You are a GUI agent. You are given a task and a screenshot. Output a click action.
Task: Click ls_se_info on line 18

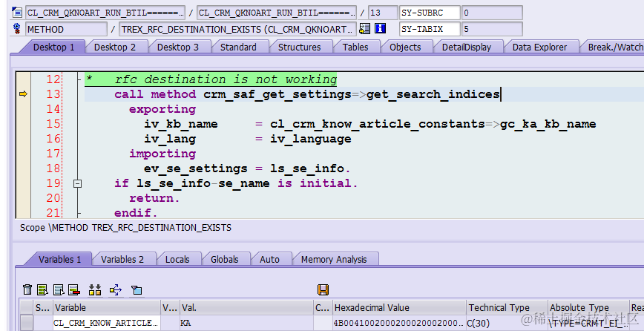click(x=307, y=168)
